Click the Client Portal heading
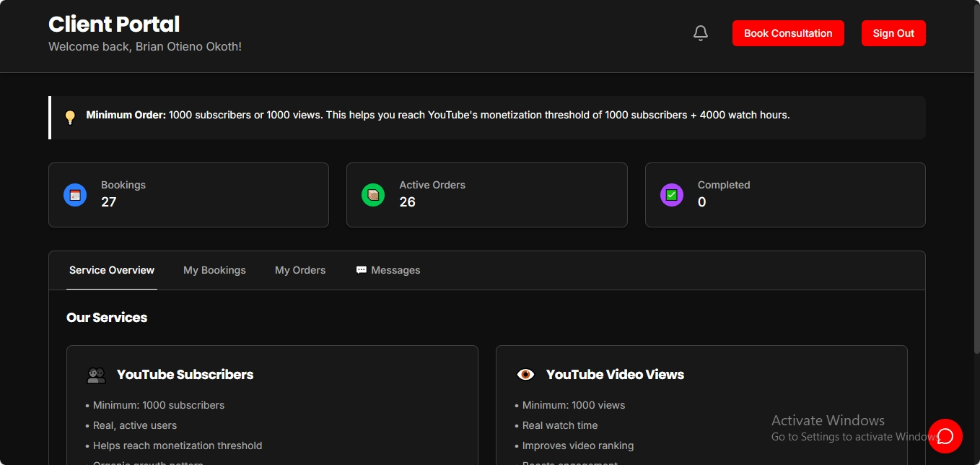Screen dimensions: 980x465 pos(113,23)
